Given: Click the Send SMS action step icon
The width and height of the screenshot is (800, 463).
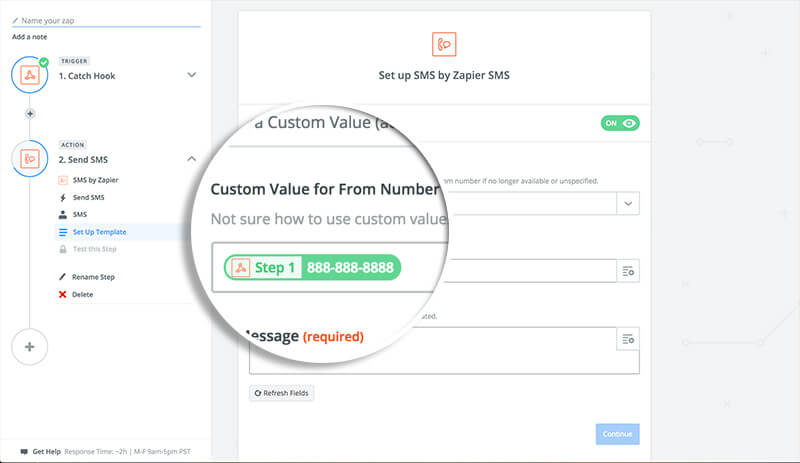Looking at the screenshot, I should coord(30,159).
